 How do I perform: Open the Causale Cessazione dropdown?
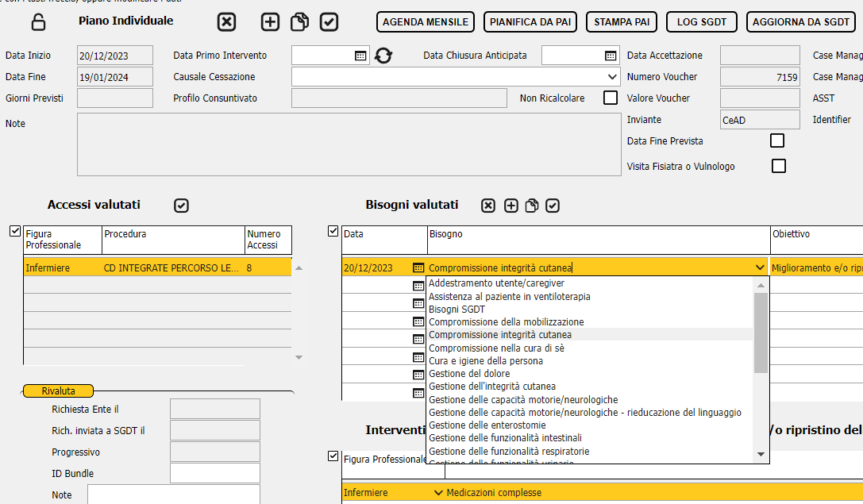click(x=612, y=77)
